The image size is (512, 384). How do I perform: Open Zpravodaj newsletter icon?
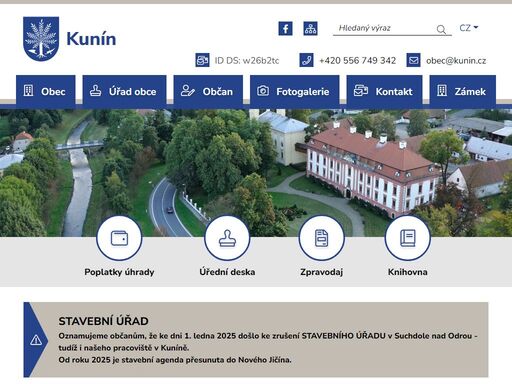321,238
